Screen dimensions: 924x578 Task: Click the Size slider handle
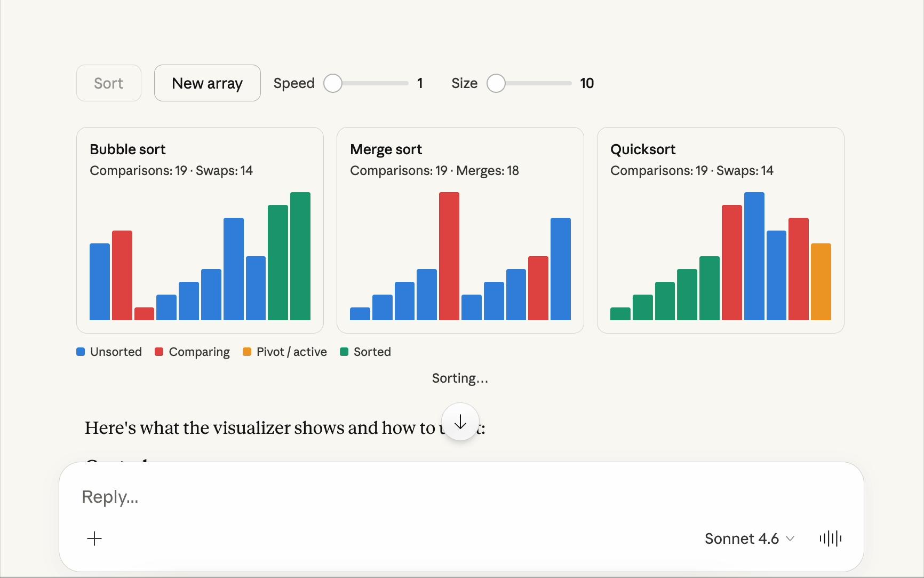(496, 83)
